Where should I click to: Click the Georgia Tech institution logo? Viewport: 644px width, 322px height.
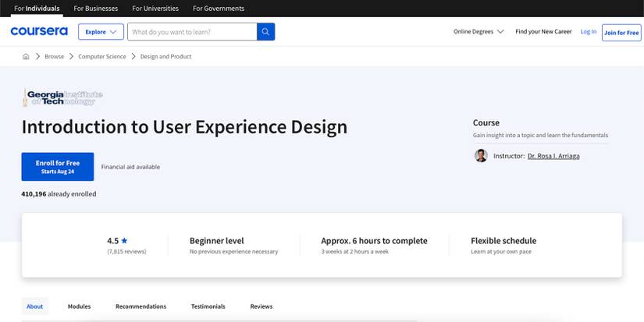click(x=62, y=97)
